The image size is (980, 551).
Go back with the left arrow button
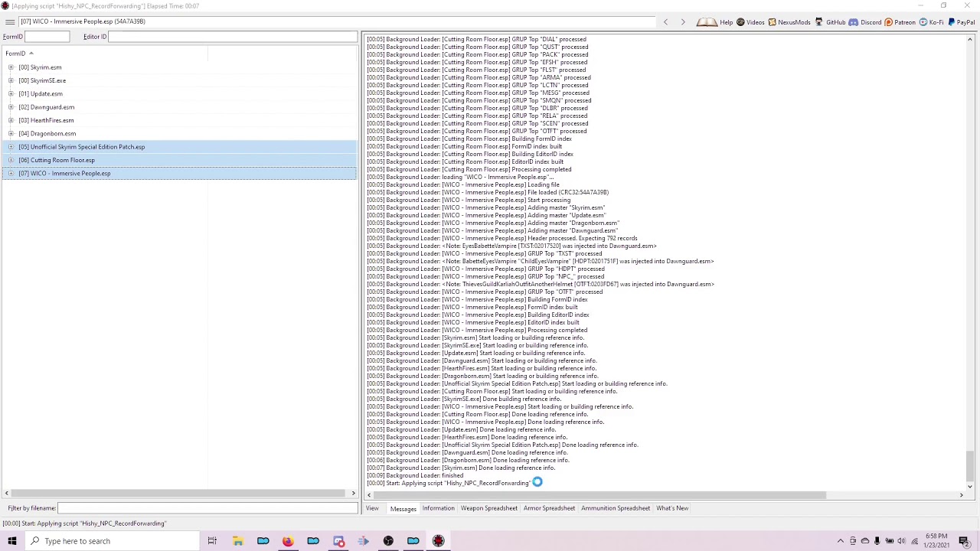pos(665,22)
